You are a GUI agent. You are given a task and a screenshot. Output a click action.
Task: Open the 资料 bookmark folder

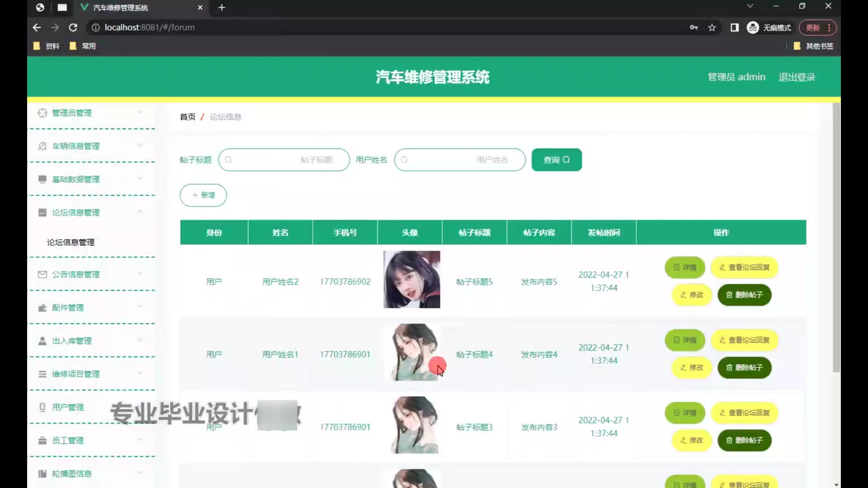tap(47, 46)
